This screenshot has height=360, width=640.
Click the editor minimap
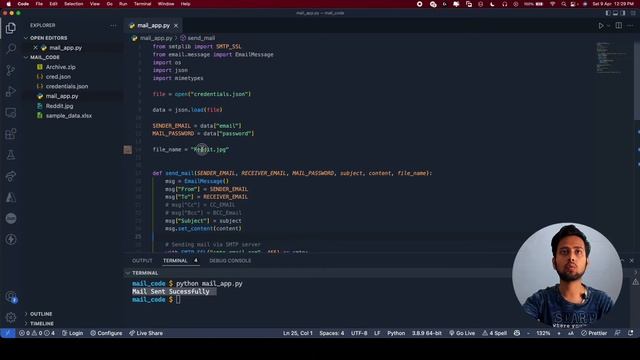[x=612, y=57]
